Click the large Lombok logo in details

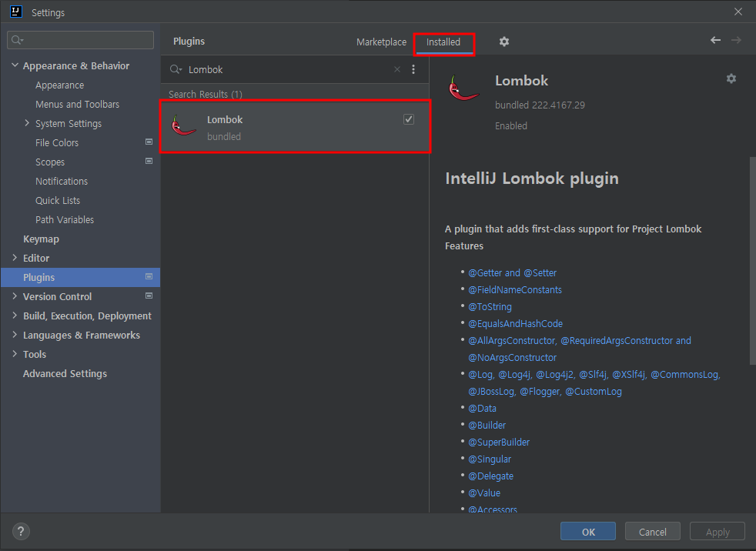(463, 88)
